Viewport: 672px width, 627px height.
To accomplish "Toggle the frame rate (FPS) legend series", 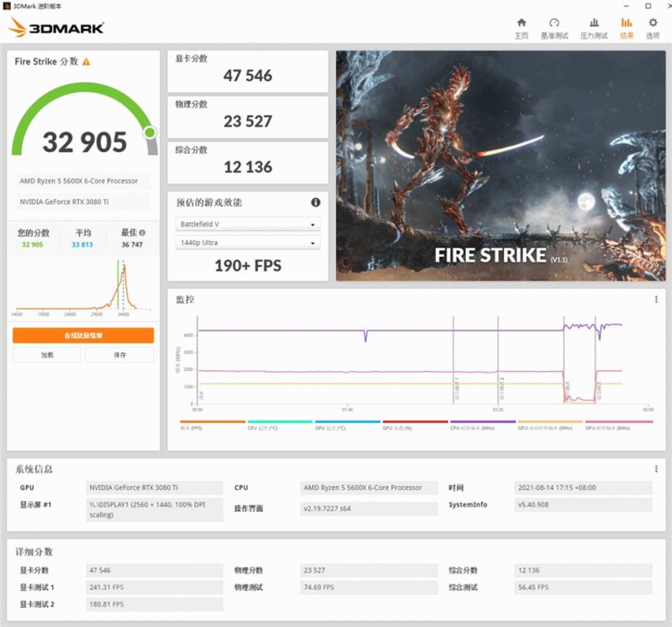I will click(x=213, y=426).
